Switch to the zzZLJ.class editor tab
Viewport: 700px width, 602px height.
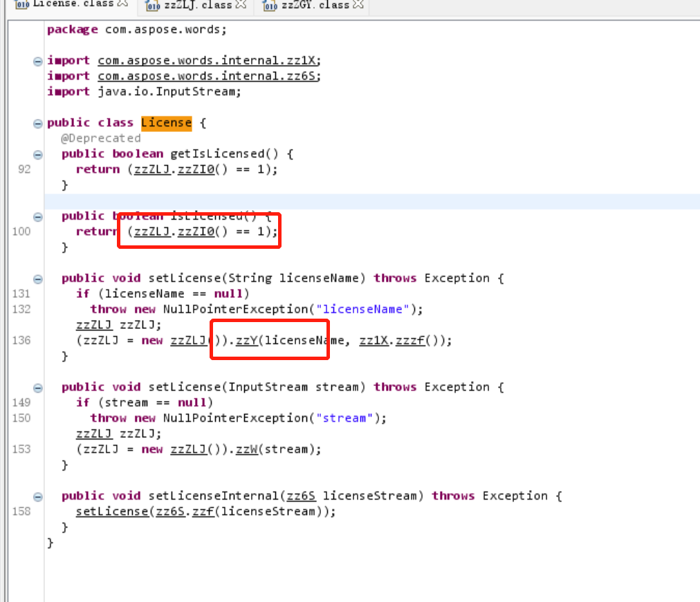198,6
